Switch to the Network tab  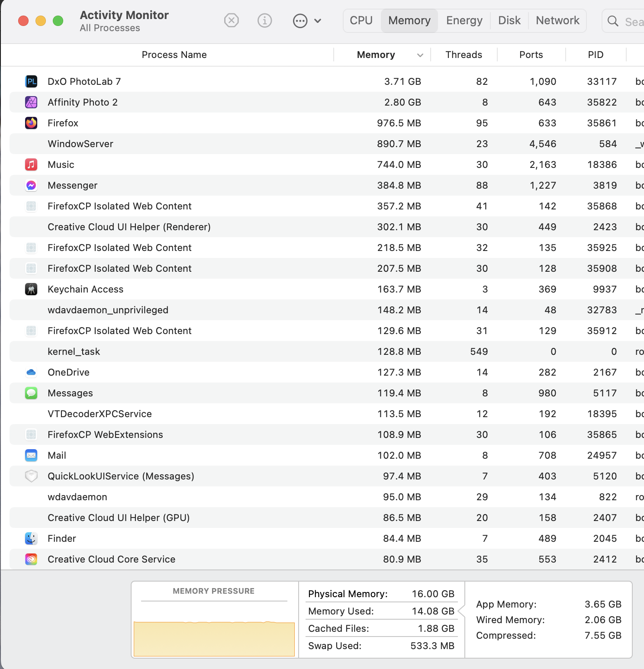pos(557,21)
